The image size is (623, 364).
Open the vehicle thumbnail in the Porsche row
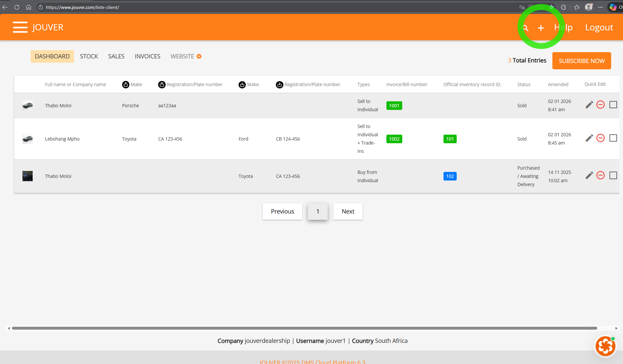pos(27,105)
